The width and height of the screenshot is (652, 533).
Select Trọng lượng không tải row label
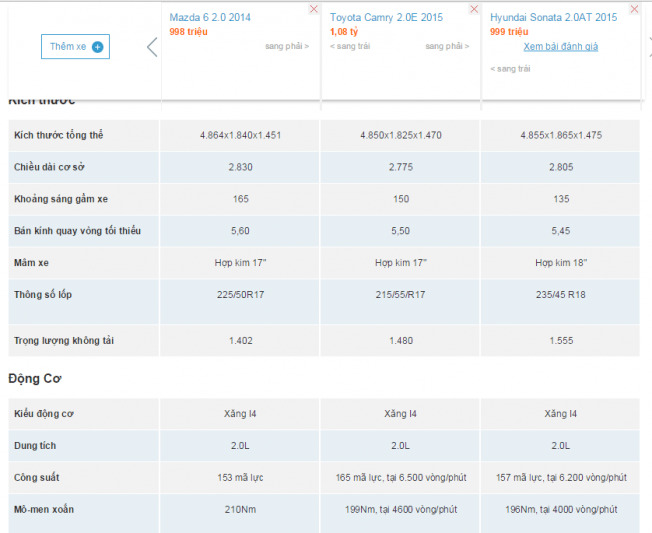[64, 341]
